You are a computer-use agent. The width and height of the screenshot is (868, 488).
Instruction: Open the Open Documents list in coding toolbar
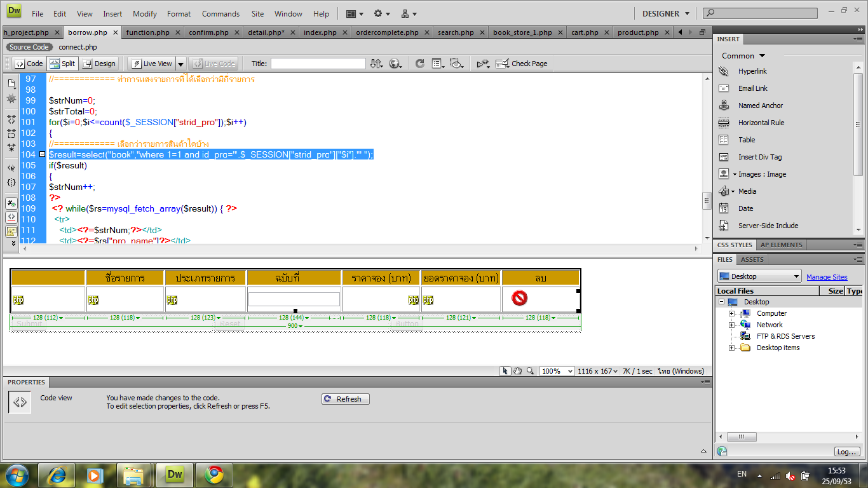pos(11,83)
